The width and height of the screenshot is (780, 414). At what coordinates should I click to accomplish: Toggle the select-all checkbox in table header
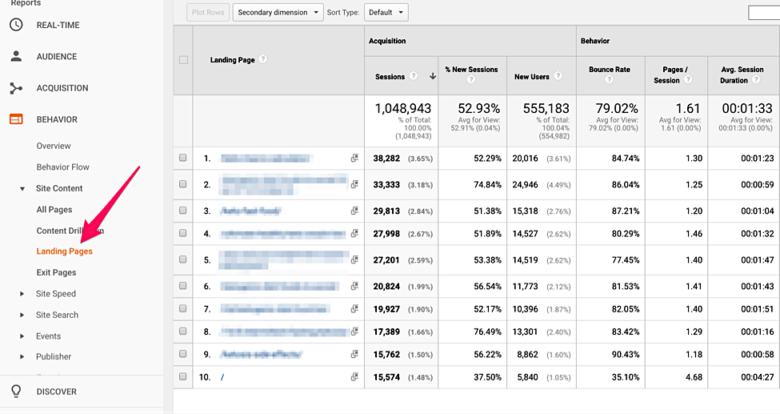[184, 60]
